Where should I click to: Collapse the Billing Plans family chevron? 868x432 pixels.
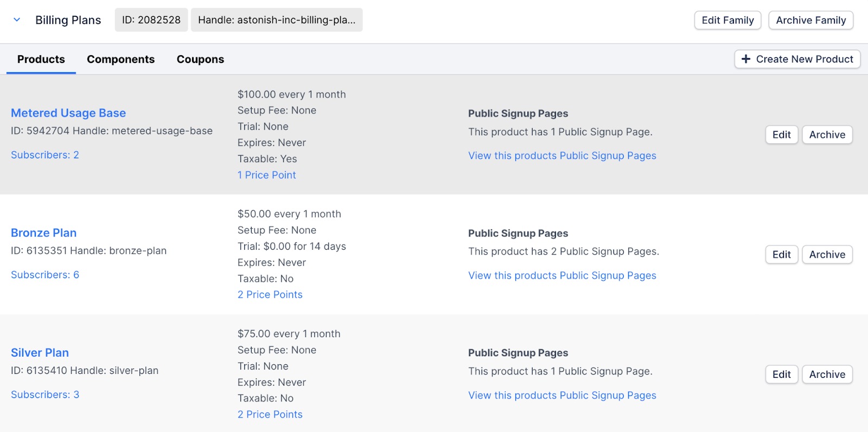tap(17, 20)
